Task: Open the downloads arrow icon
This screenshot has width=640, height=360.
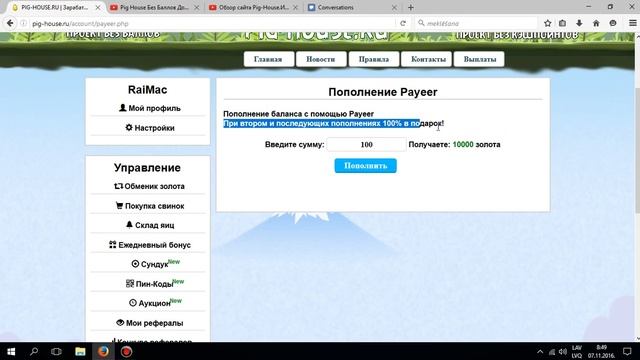Action: coord(579,23)
